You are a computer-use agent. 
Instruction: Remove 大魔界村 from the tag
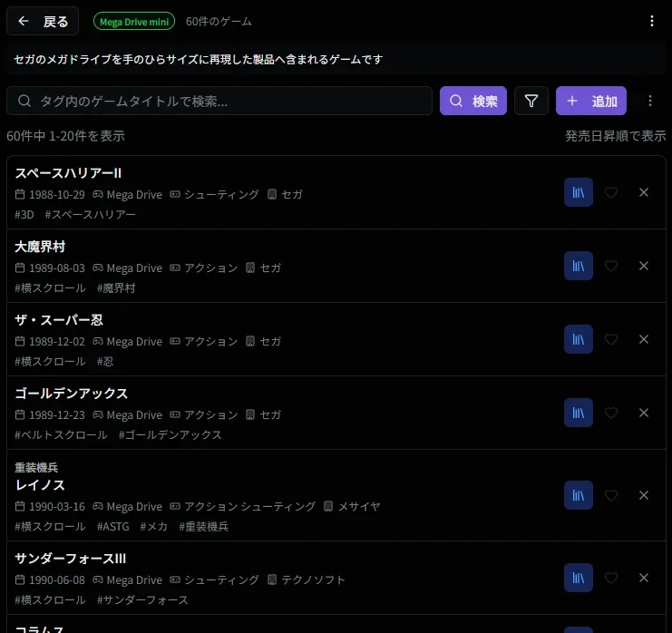point(644,266)
